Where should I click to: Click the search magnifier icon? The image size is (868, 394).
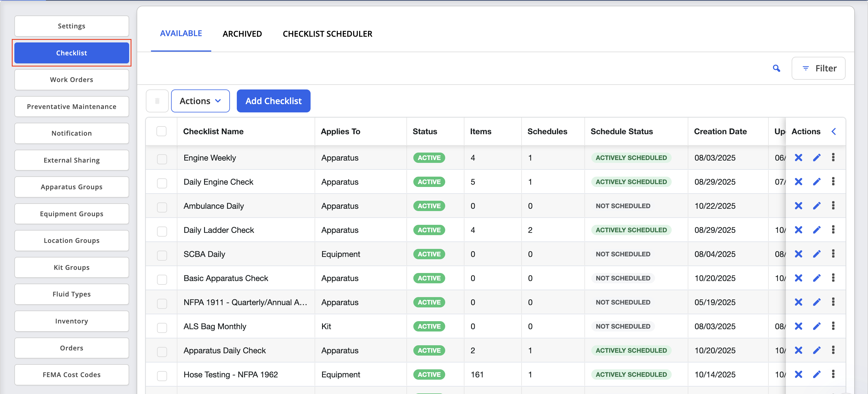click(776, 68)
